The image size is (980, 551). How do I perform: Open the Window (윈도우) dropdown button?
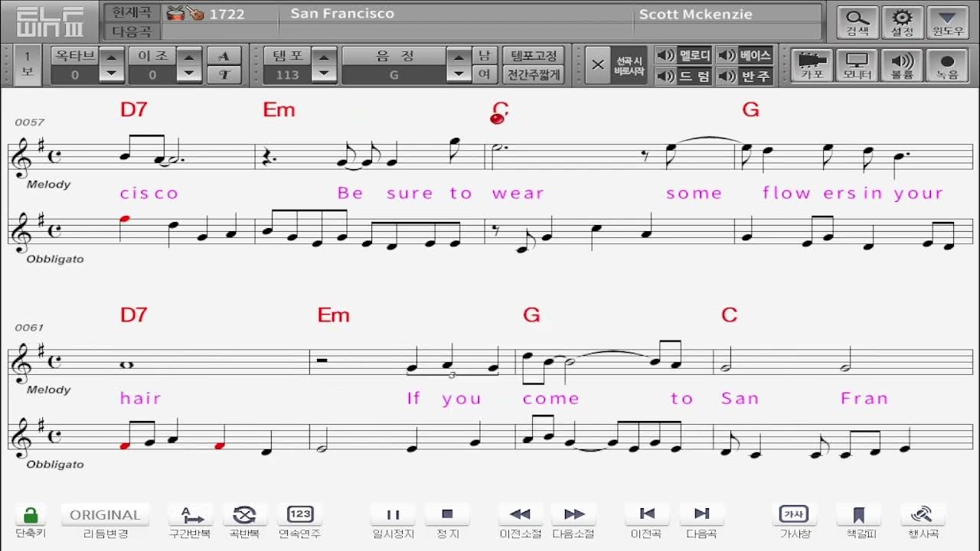coord(948,22)
